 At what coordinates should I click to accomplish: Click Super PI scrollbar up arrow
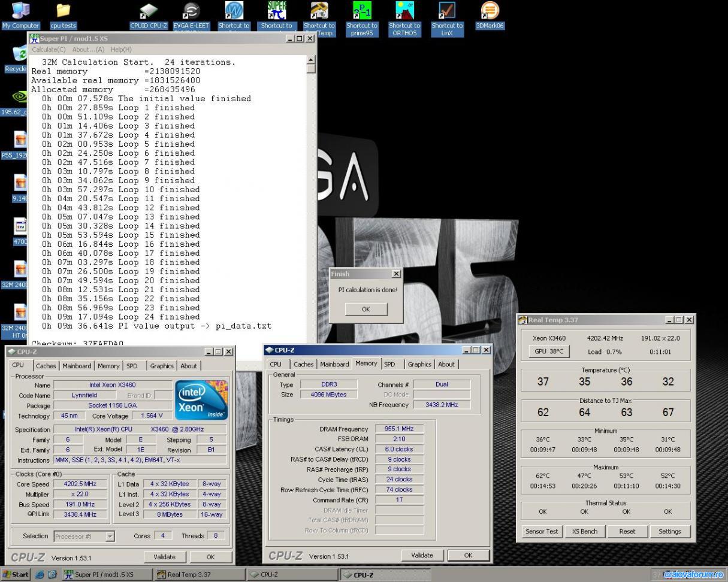[310, 60]
